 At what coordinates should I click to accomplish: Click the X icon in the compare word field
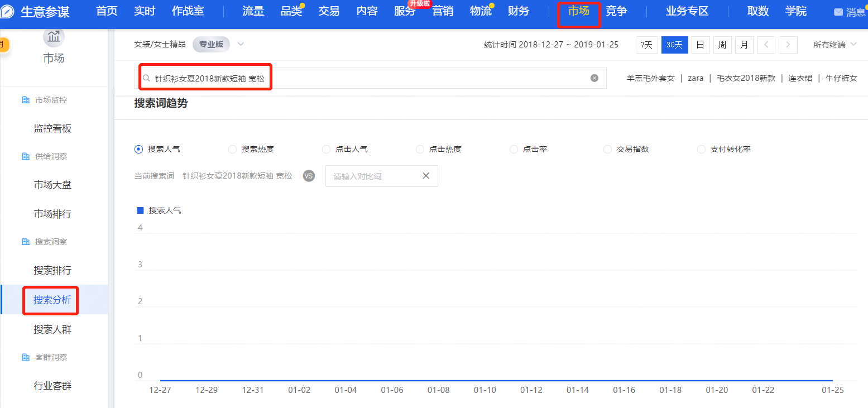pos(426,176)
